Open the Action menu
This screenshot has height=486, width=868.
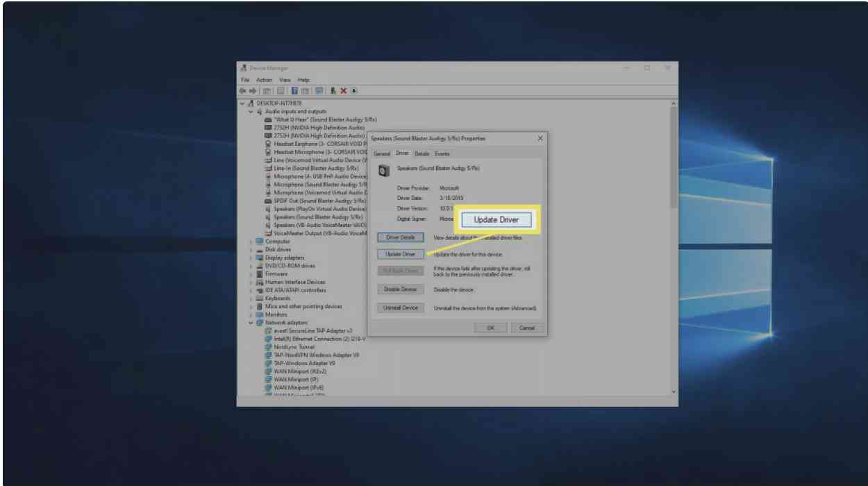point(264,80)
